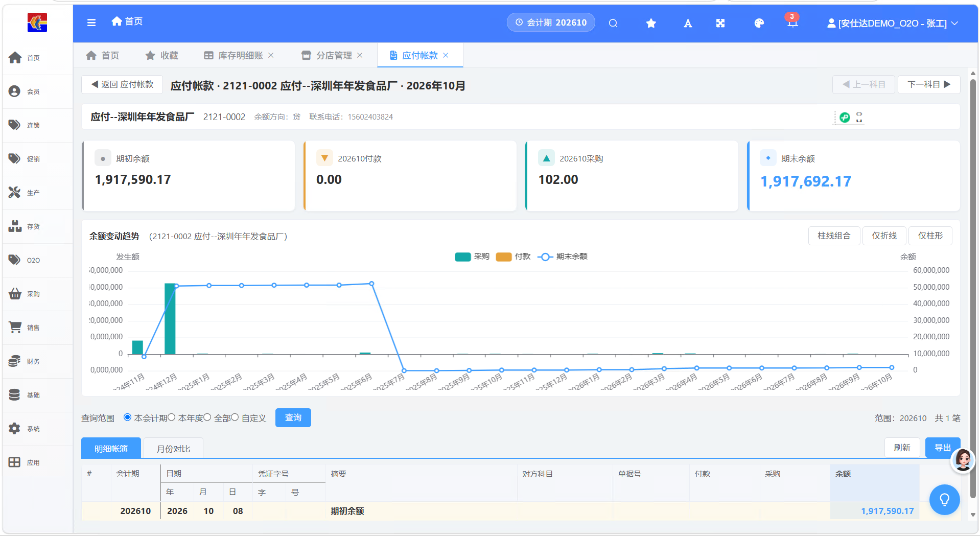The width and height of the screenshot is (980, 536).
Task: Switch to 月份对比 tab
Action: [x=173, y=449]
